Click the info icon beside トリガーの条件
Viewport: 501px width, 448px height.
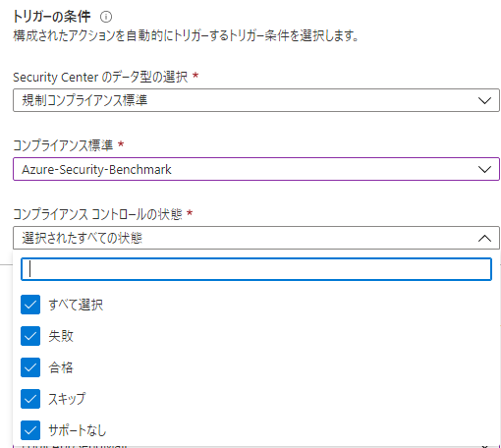click(106, 17)
